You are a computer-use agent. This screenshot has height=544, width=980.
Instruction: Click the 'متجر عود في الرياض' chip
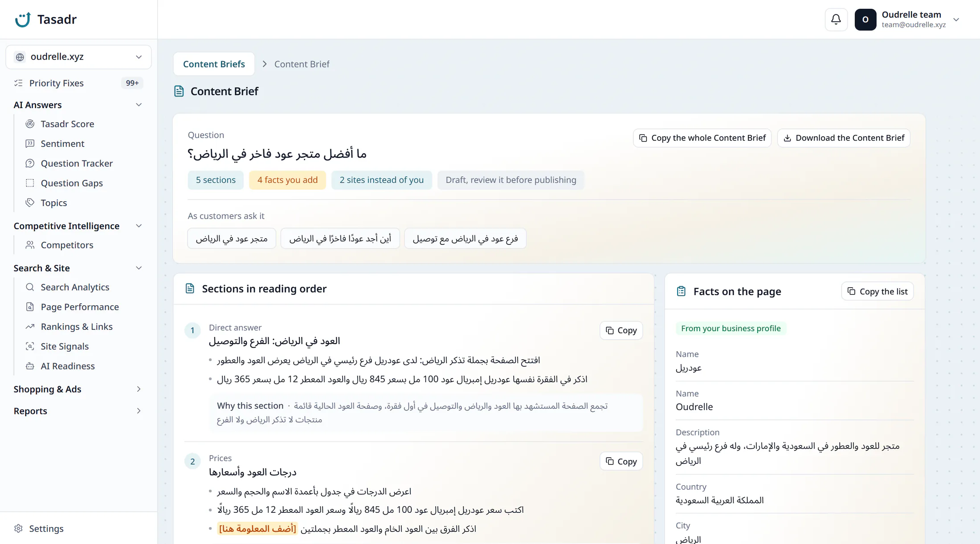click(x=232, y=239)
